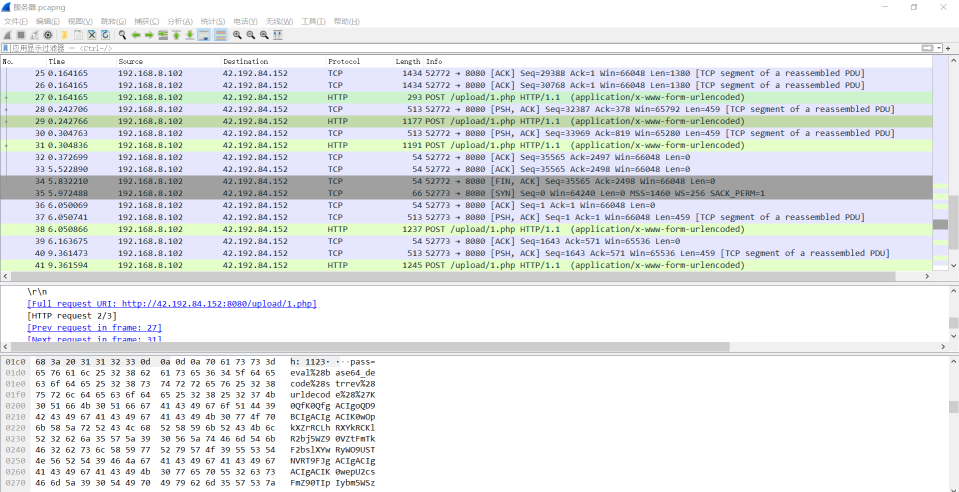959x492 pixels.
Task: Click the save capture file icon
Action: coord(78,35)
